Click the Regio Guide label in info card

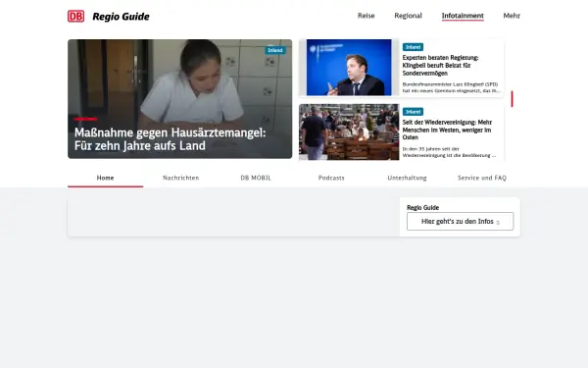coord(422,208)
